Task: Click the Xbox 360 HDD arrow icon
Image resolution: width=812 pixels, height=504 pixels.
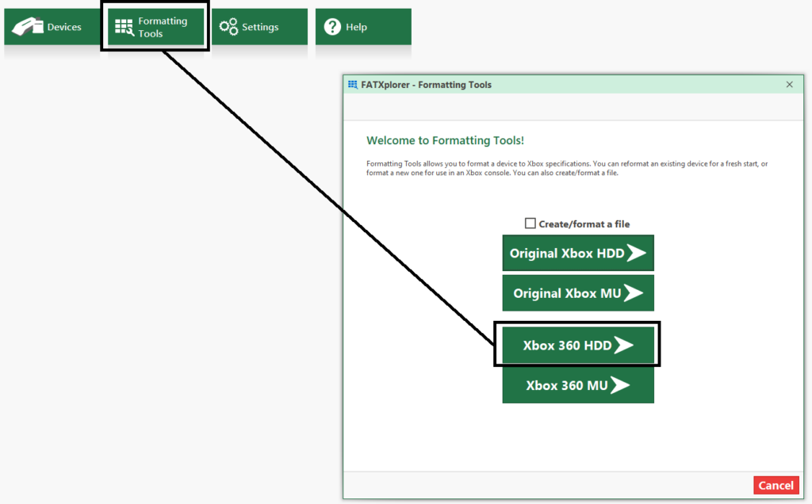Action: [x=624, y=346]
